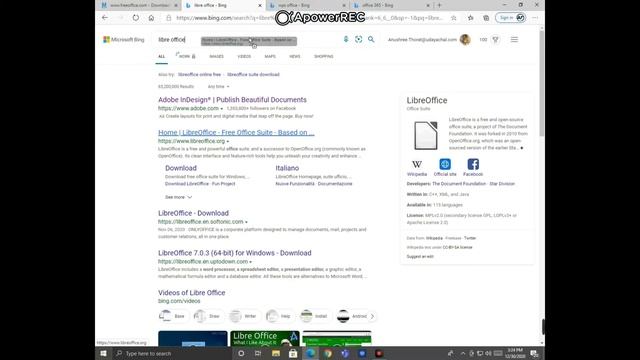The width and height of the screenshot is (640, 360).
Task: Open the Download sublink under LibreOffice
Action: 181,168
